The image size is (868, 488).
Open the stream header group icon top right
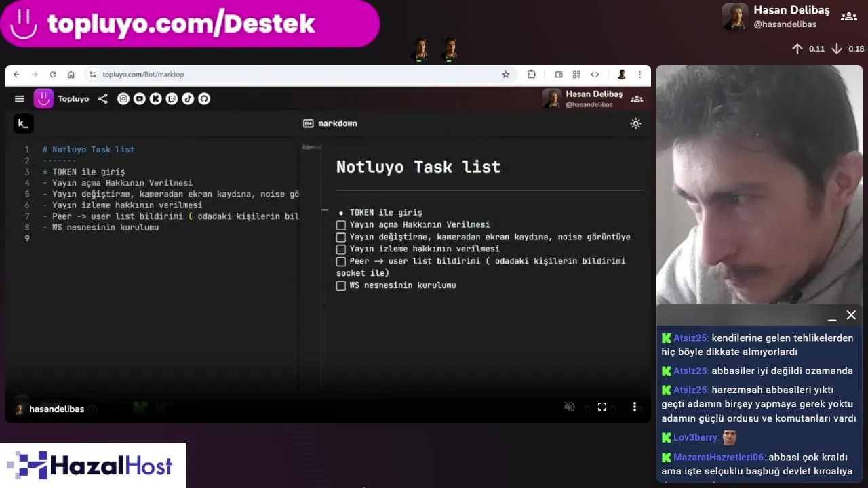click(849, 17)
